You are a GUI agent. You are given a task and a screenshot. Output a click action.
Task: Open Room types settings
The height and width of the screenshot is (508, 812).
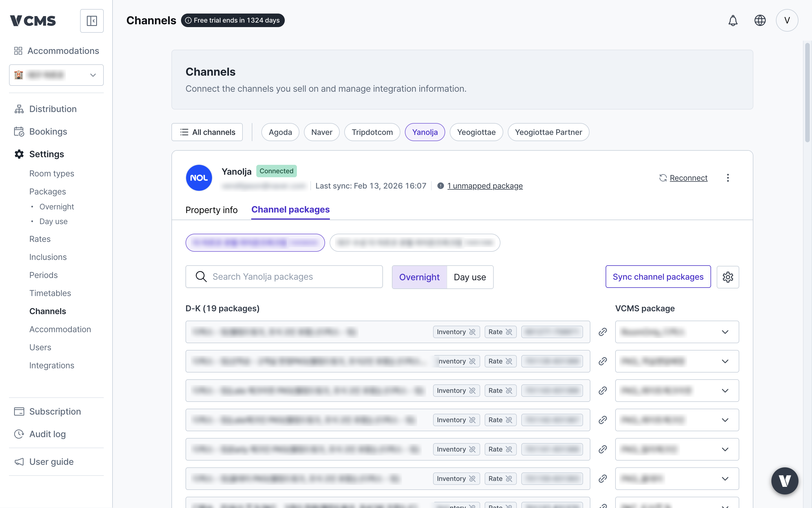tap(52, 173)
